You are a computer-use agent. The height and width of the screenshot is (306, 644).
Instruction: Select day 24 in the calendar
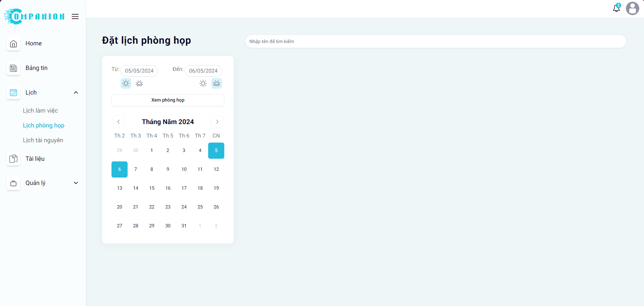point(184,207)
